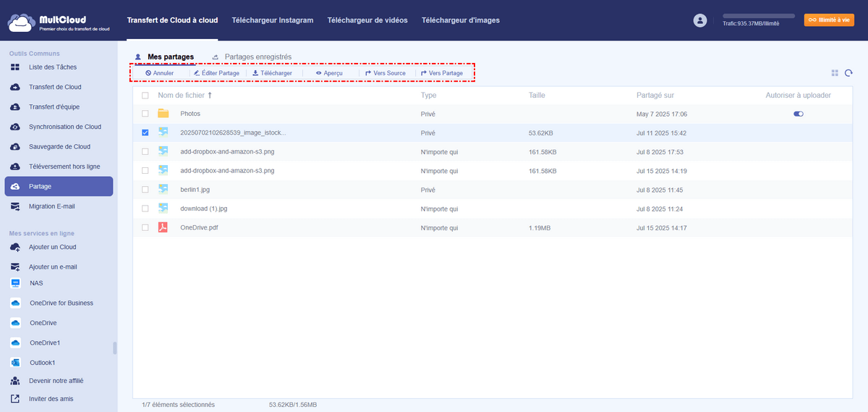Check the berlin1.jpg checkbox

(145, 190)
